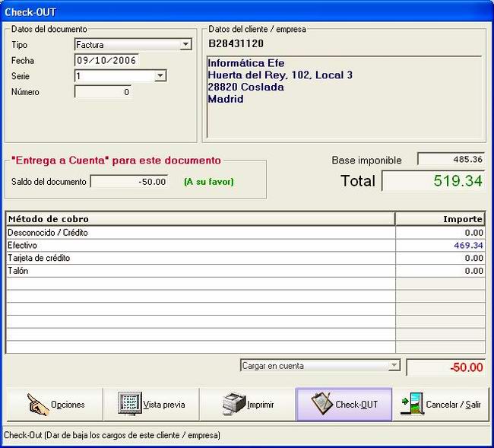Click the Total amount field 519.34

pyautogui.click(x=433, y=181)
